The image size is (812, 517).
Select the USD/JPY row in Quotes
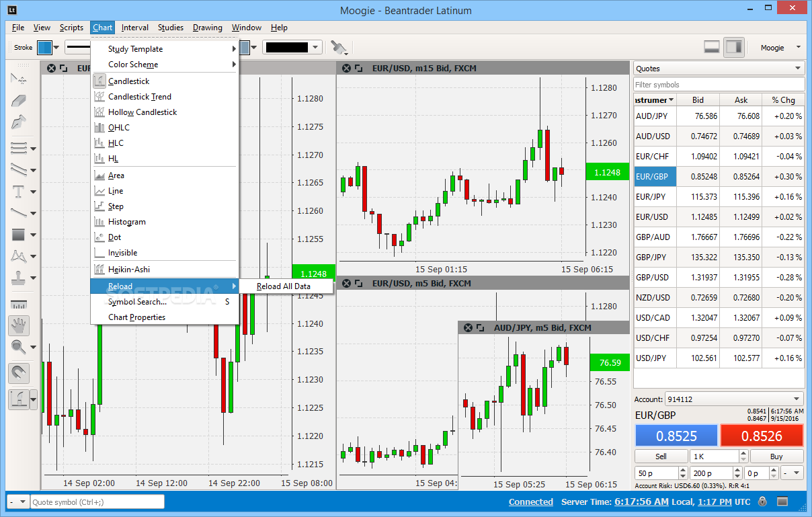(719, 358)
